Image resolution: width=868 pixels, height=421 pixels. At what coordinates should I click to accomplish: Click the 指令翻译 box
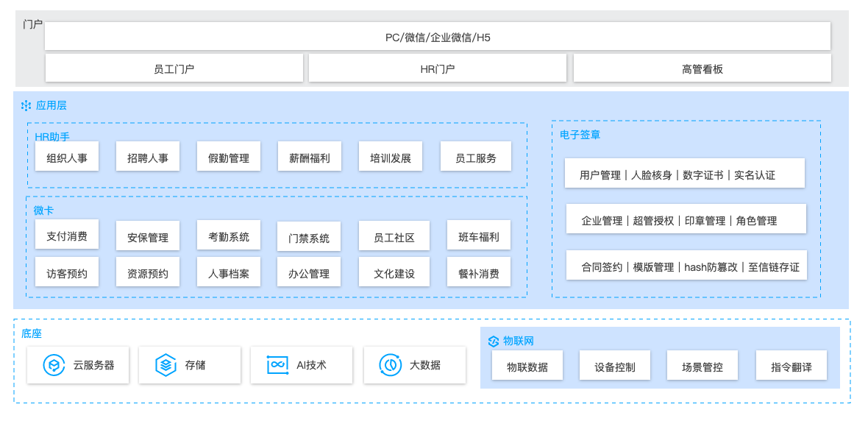791,367
